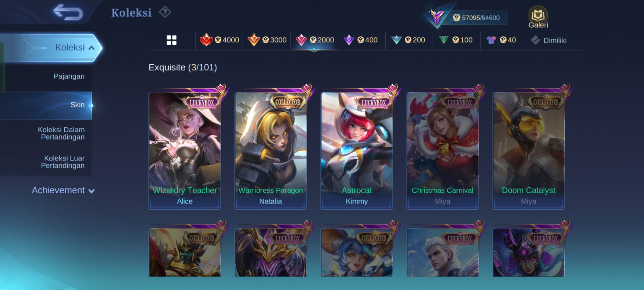Screen dimensions: 644x290
Task: Filter by the 4000 red gem tier
Action: point(219,40)
